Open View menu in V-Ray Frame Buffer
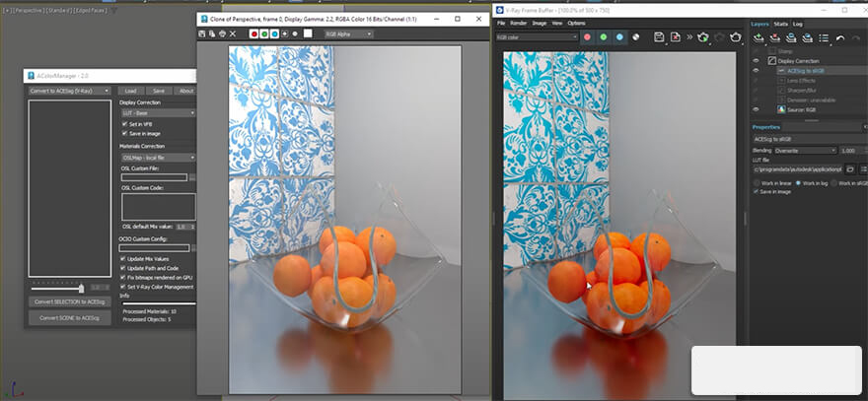The height and width of the screenshot is (401, 868). coord(557,24)
